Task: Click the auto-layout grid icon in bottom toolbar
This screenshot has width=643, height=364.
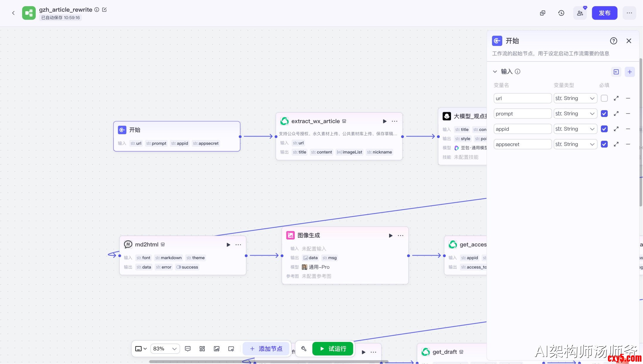Action: [x=202, y=349]
